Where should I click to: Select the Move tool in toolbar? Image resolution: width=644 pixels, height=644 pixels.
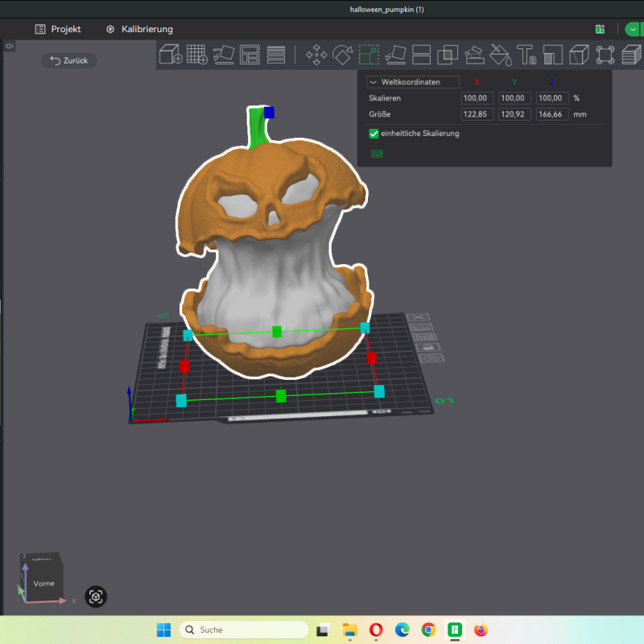[316, 55]
